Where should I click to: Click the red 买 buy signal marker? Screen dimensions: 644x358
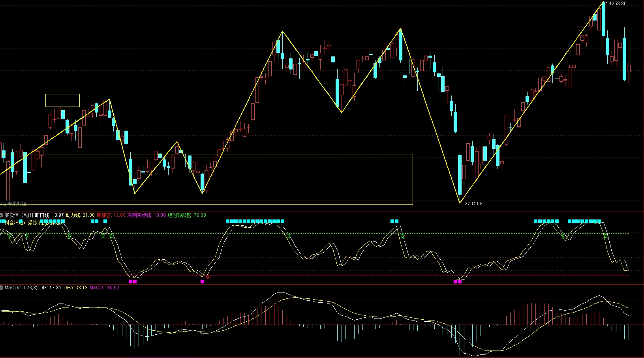208,277
